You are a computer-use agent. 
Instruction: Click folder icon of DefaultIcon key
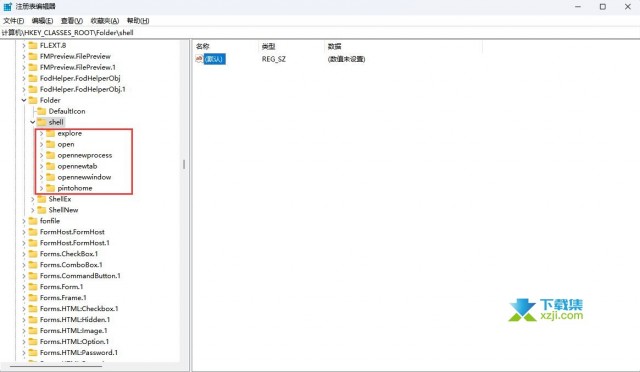pyautogui.click(x=42, y=111)
